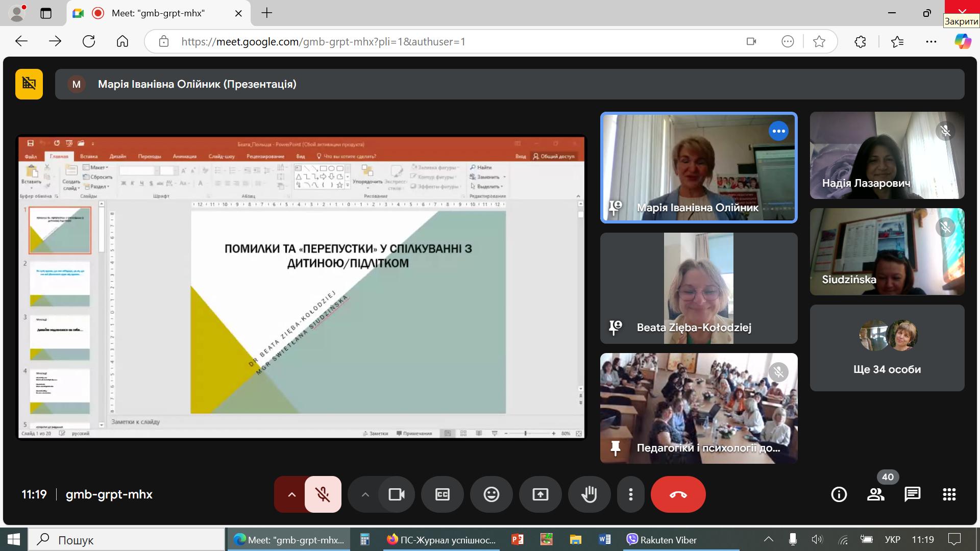Screen dimensions: 980x551
Task: Open the emoji reactions button
Action: [491, 494]
